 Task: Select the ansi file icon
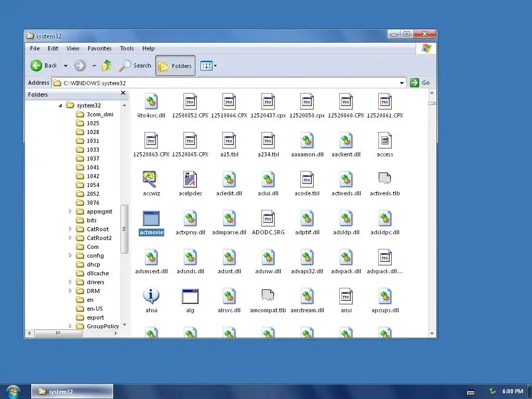pos(345,296)
